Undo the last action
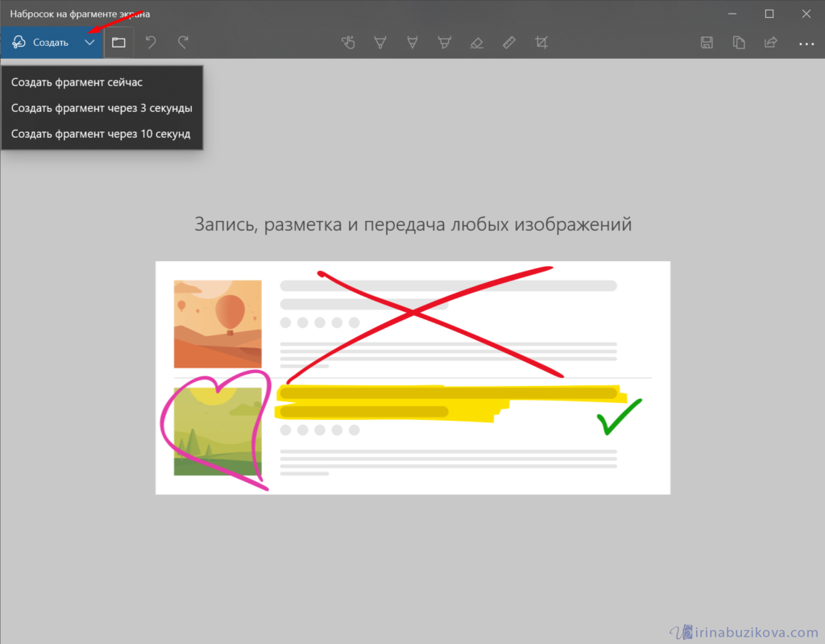The height and width of the screenshot is (644, 825). [151, 42]
